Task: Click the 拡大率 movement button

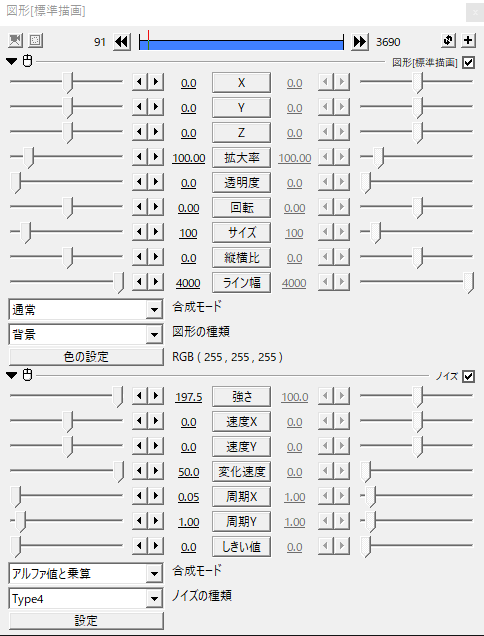Action: coord(241,158)
